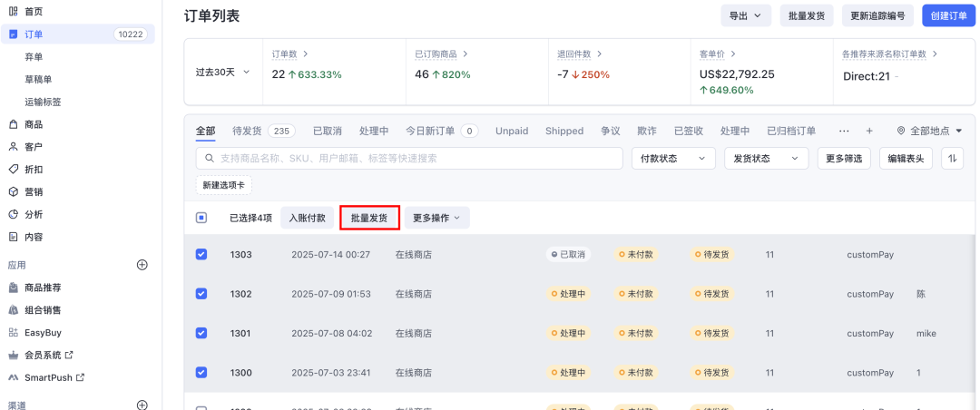
Task: Open the 营销 marketing icon
Action: click(13, 192)
